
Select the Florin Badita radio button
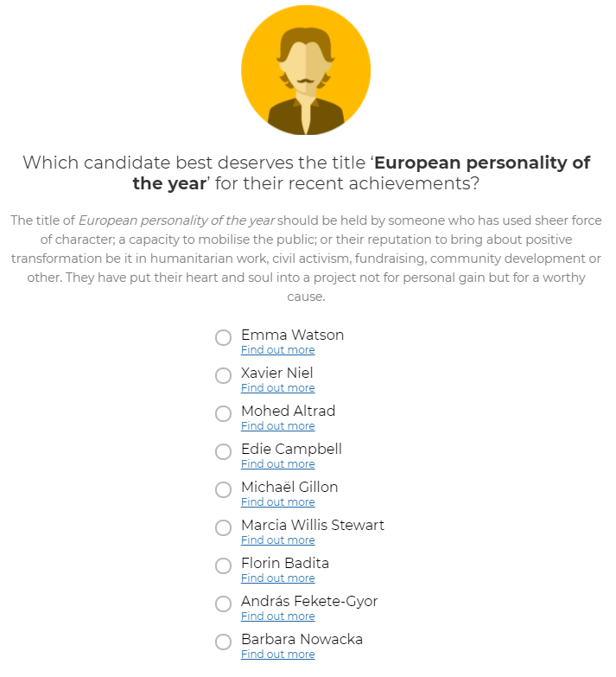click(x=224, y=565)
